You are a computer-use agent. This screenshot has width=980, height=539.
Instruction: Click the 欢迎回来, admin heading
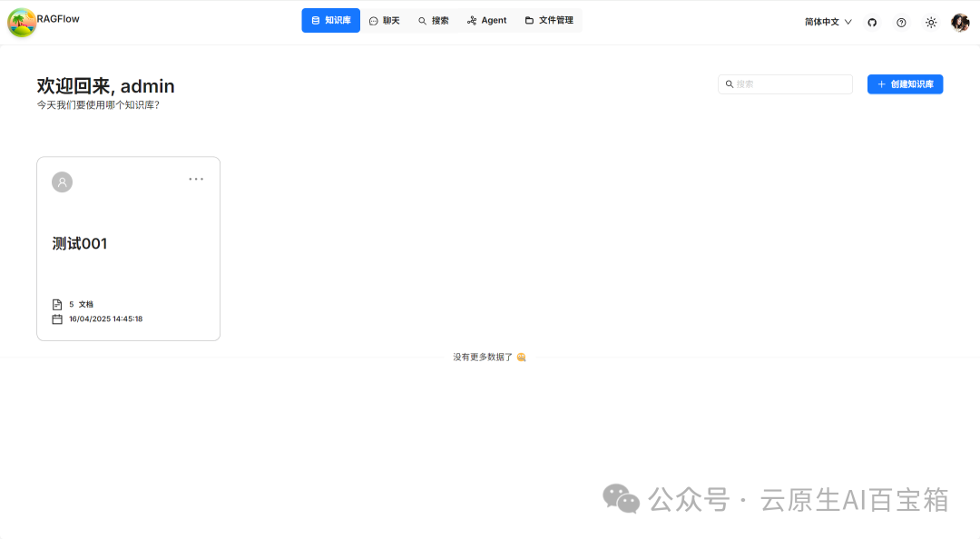pyautogui.click(x=105, y=85)
